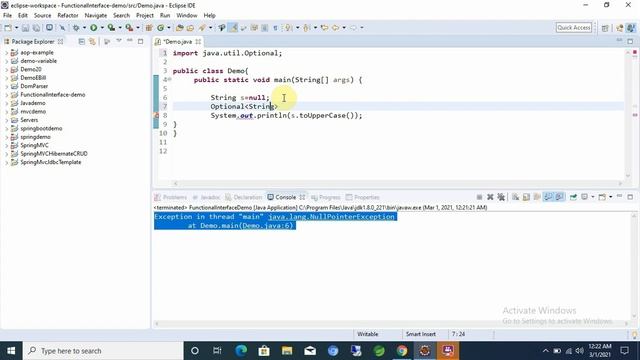Select the SpringMvcJdbcTemplate project
The height and width of the screenshot is (360, 640).
pyautogui.click(x=51, y=162)
